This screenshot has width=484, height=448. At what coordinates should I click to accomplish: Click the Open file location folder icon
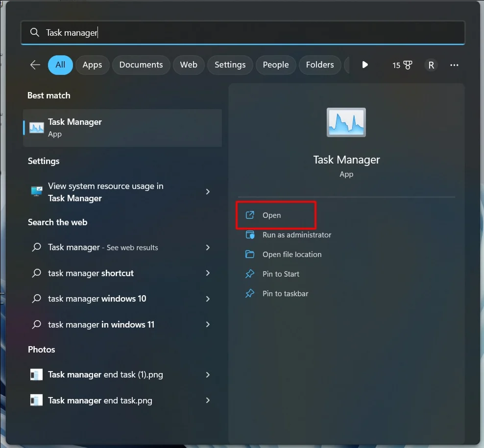click(250, 255)
